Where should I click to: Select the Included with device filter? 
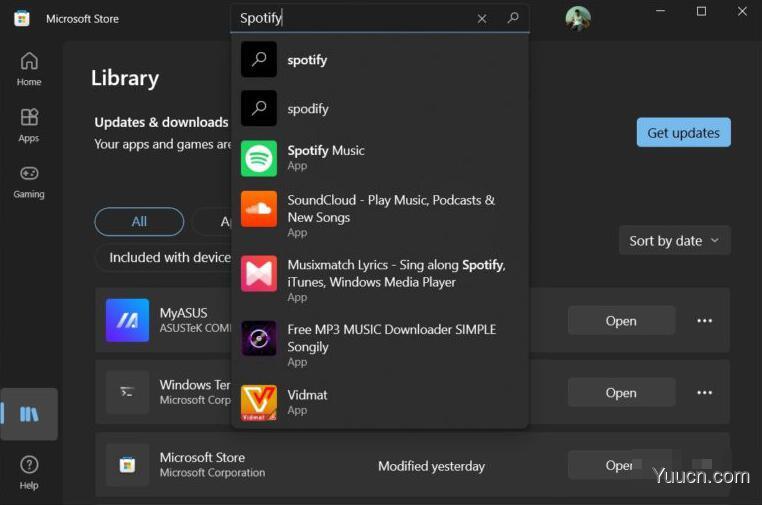click(x=165, y=257)
